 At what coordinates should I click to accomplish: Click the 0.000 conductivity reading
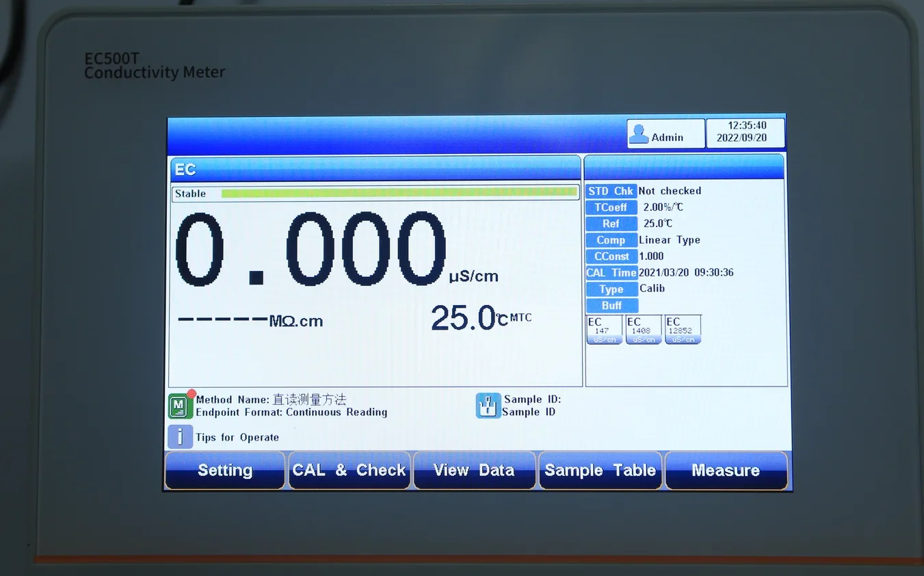click(x=311, y=249)
